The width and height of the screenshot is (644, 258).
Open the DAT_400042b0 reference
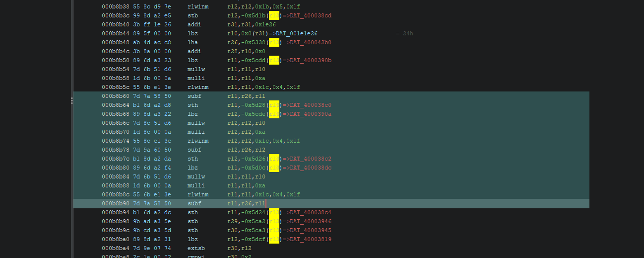pos(311,43)
